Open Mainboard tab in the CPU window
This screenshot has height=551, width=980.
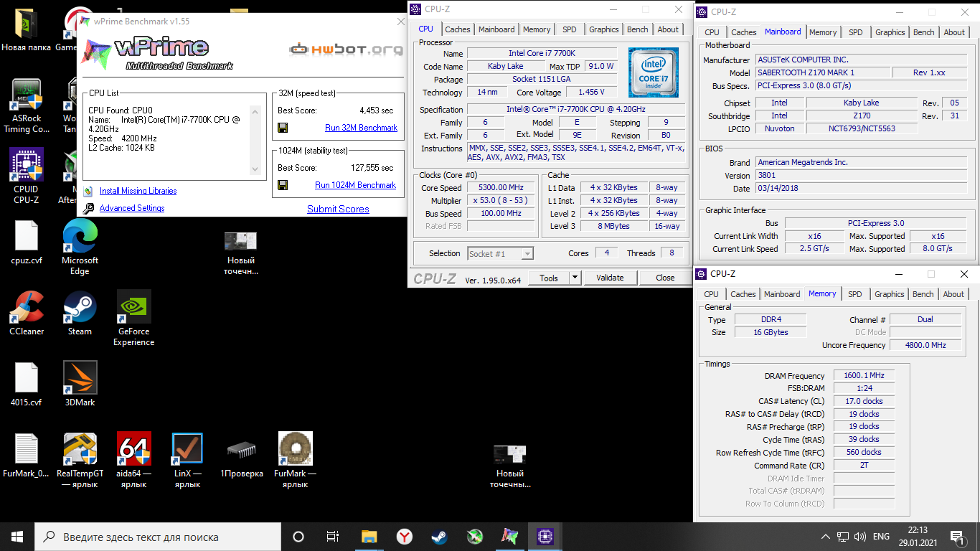click(496, 29)
